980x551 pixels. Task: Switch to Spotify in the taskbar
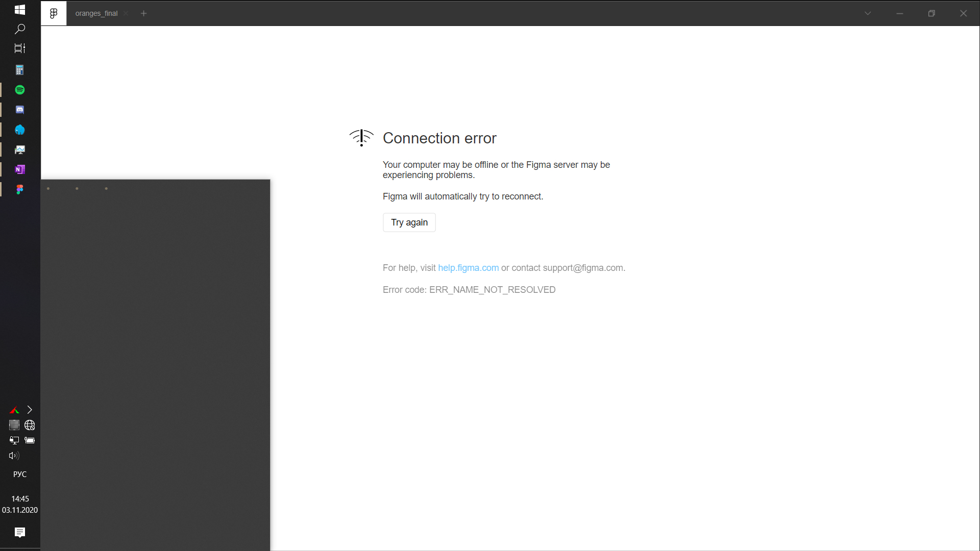pos(20,90)
